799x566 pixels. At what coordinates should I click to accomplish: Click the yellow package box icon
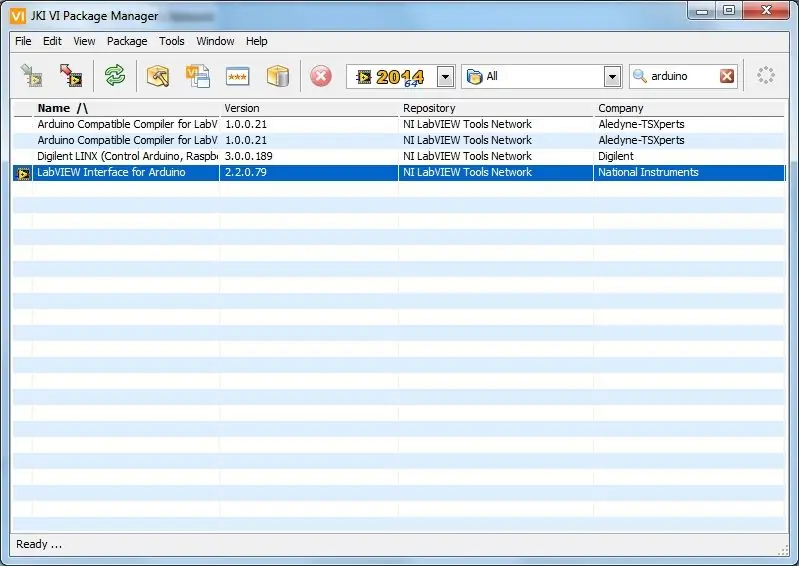(278, 76)
